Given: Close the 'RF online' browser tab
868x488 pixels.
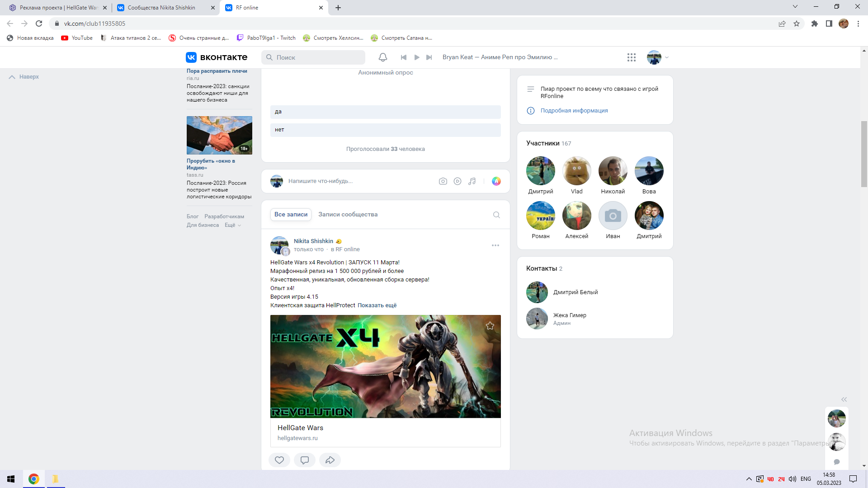Looking at the screenshot, I should (321, 8).
